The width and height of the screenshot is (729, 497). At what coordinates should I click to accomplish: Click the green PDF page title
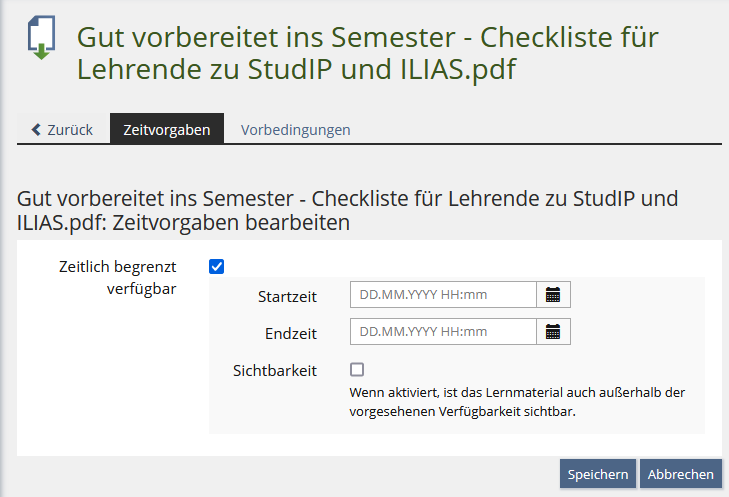pos(368,54)
